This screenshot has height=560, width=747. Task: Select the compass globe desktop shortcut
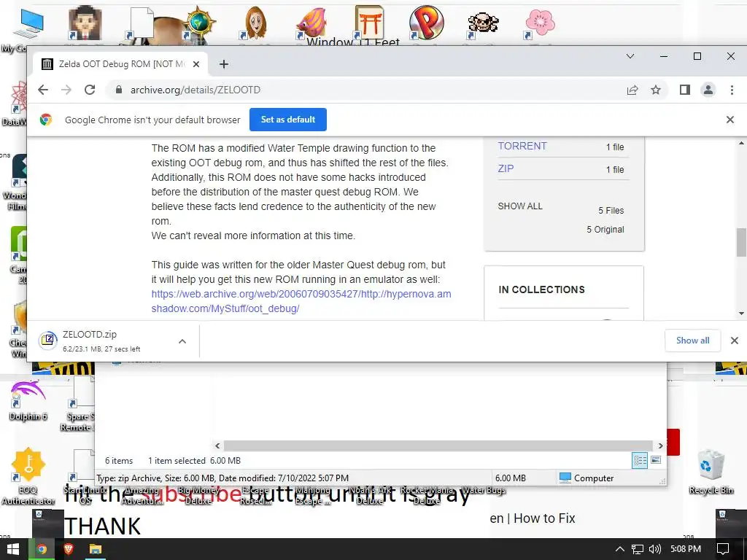point(198,23)
